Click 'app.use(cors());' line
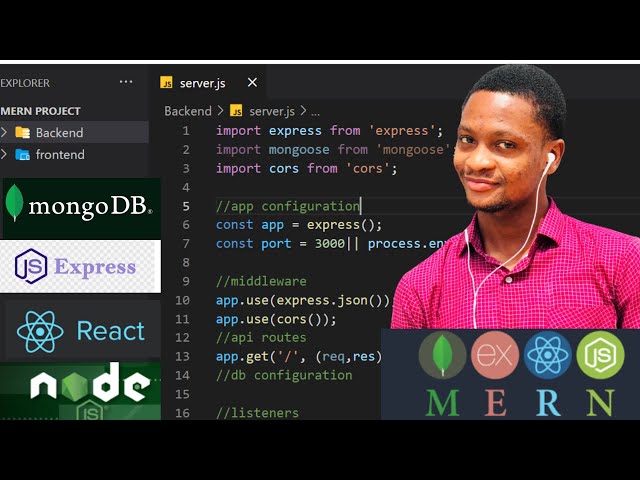 [276, 319]
